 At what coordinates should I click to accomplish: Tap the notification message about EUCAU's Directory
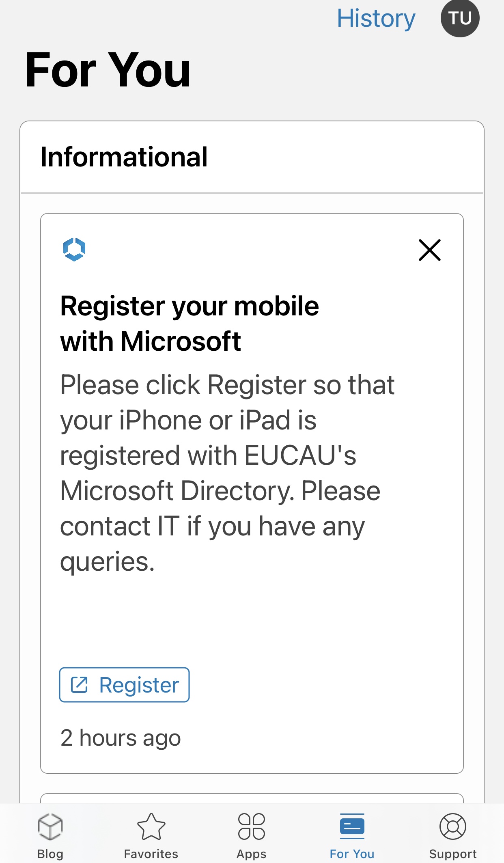[x=227, y=473]
